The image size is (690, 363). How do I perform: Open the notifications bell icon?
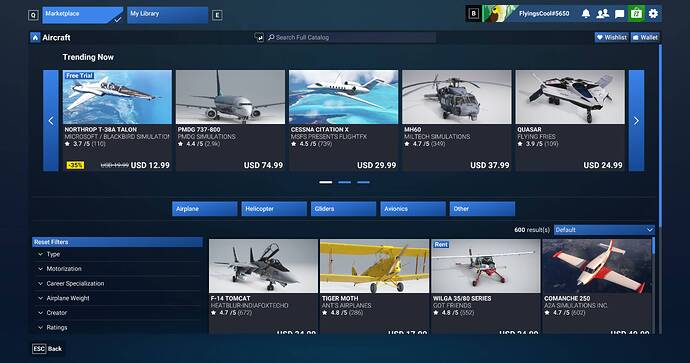coord(586,14)
